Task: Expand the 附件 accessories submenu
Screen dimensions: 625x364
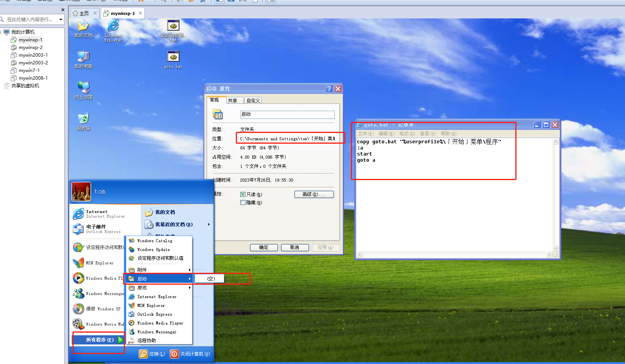Action: point(159,270)
